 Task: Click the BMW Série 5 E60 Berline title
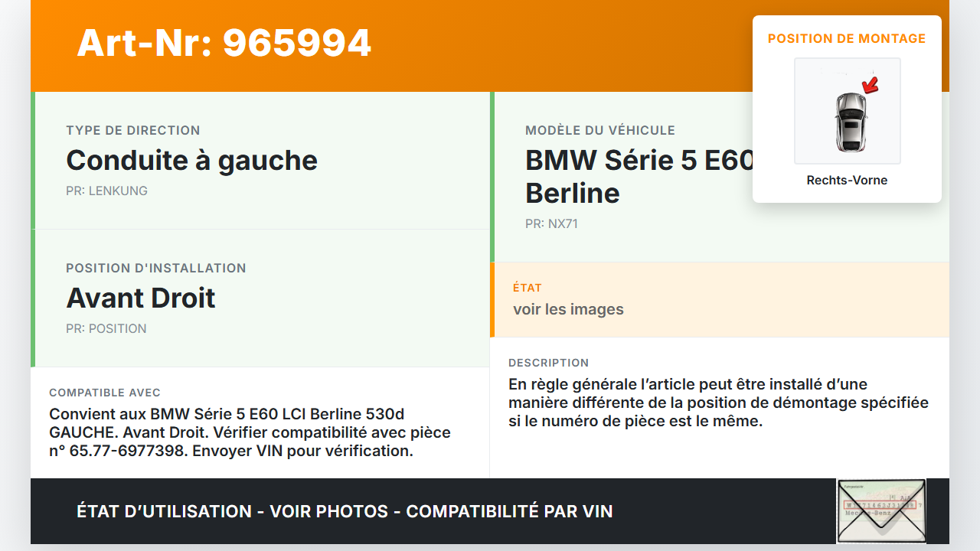639,176
